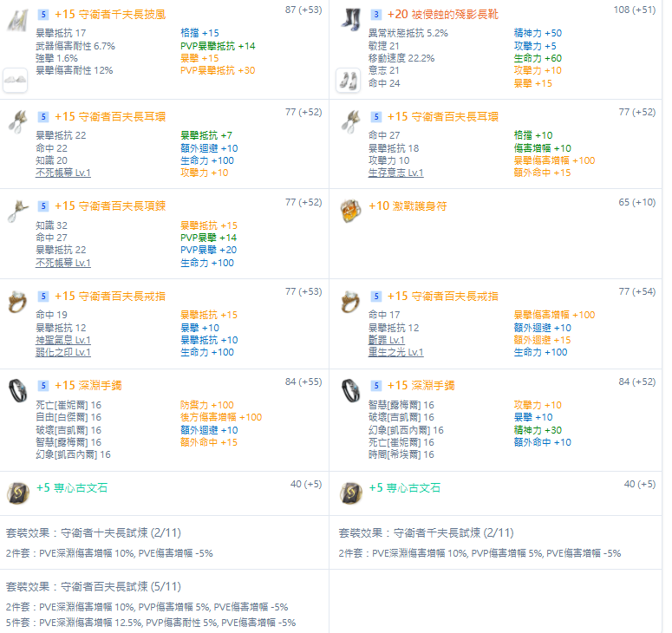
Task: Select the earring icon with 生存意志 skill
Action: [350, 121]
